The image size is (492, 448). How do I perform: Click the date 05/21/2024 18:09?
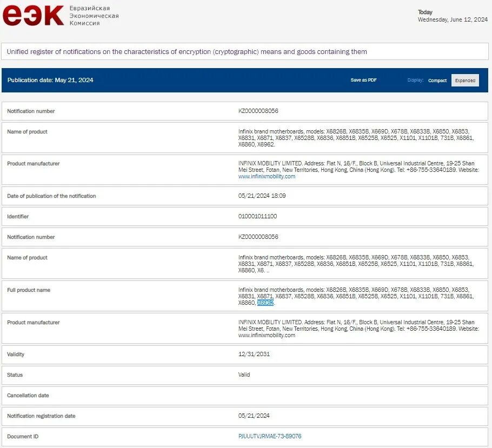coord(262,196)
